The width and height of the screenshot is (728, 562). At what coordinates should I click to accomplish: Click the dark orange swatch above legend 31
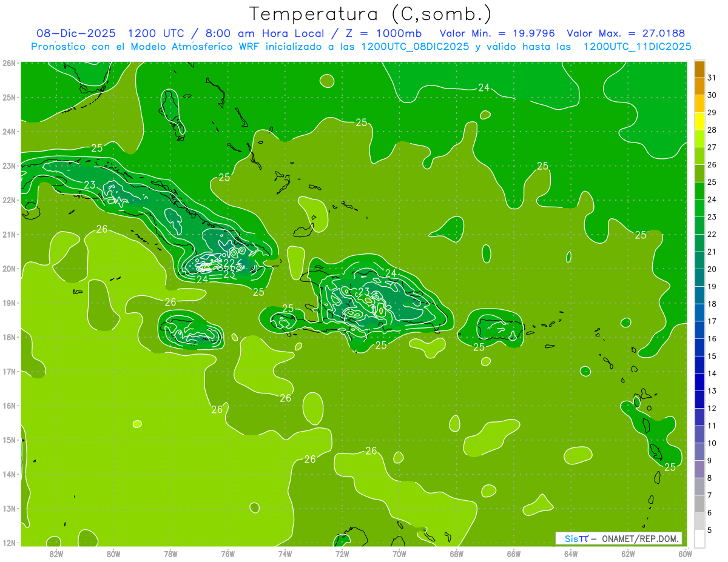(x=699, y=69)
